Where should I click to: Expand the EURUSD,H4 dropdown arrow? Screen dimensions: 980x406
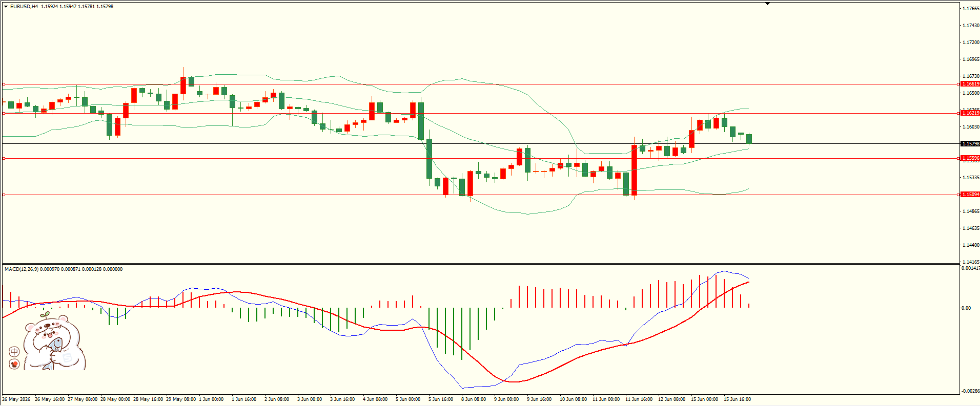[x=6, y=7]
